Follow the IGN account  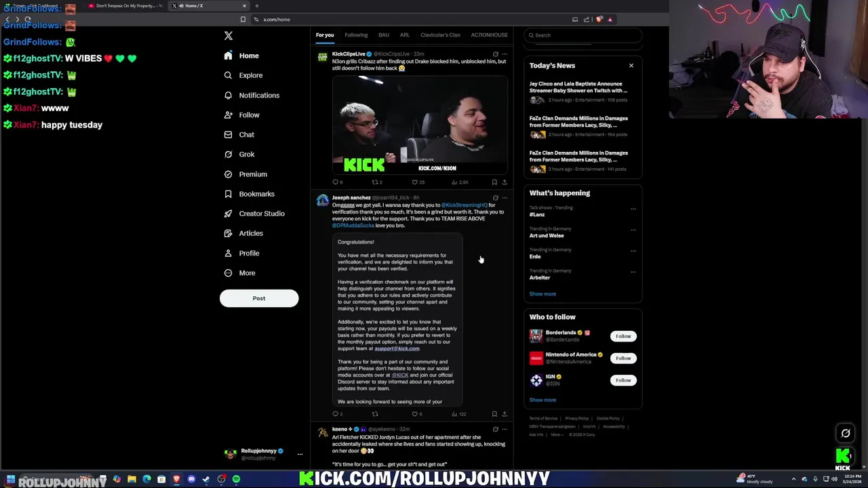[623, 380]
